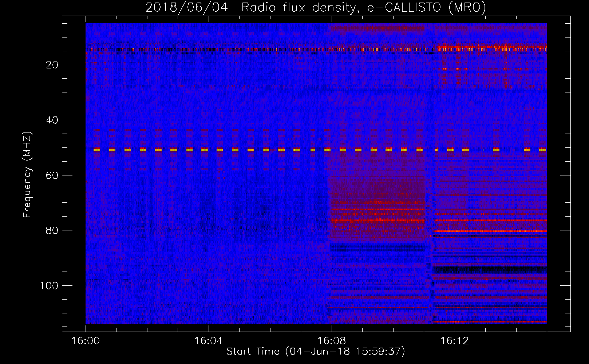Click the 16:08 time tick label

pyautogui.click(x=331, y=341)
